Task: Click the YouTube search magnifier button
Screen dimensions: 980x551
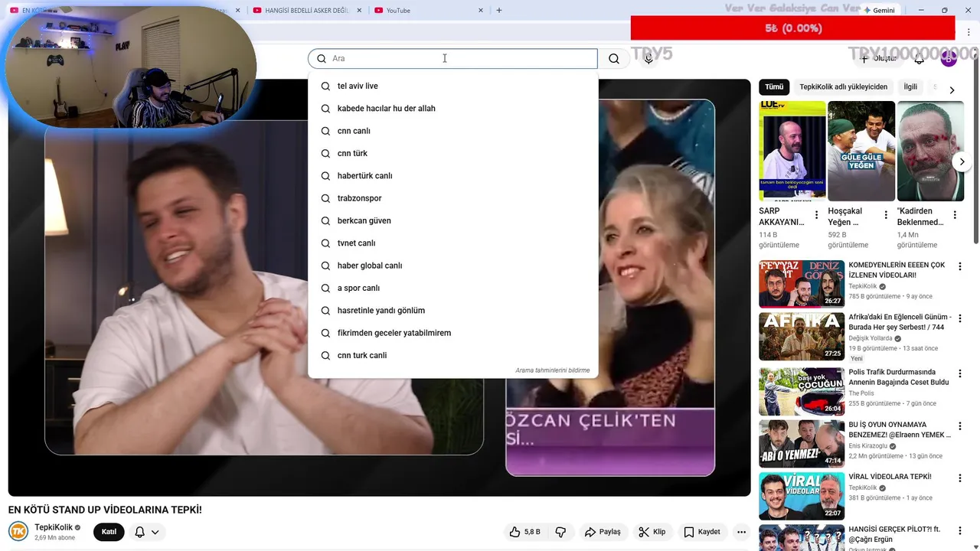Action: click(614, 59)
